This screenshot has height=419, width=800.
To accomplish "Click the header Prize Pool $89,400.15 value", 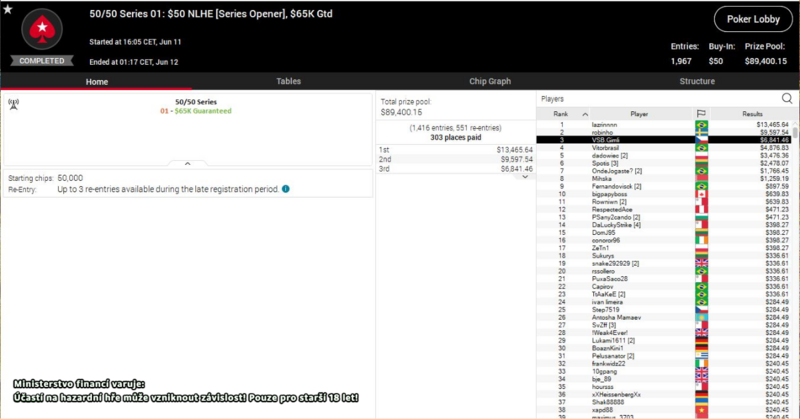I will (x=765, y=61).
